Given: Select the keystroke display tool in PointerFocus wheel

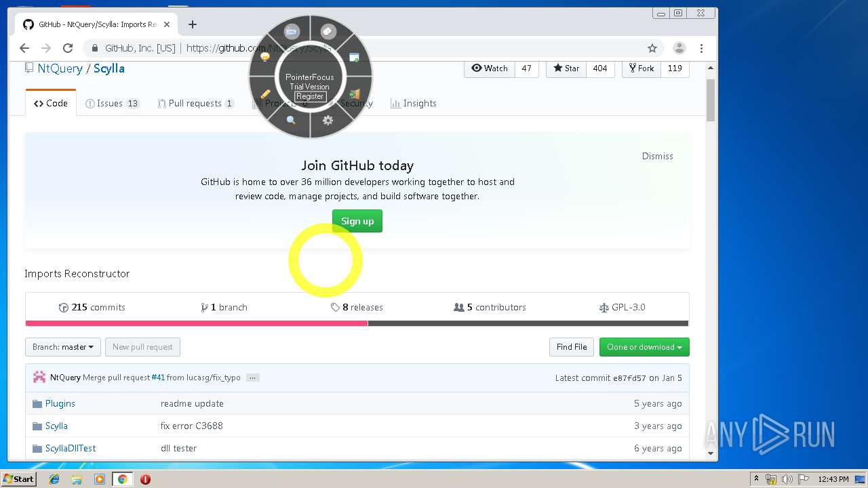Looking at the screenshot, I should 292,31.
